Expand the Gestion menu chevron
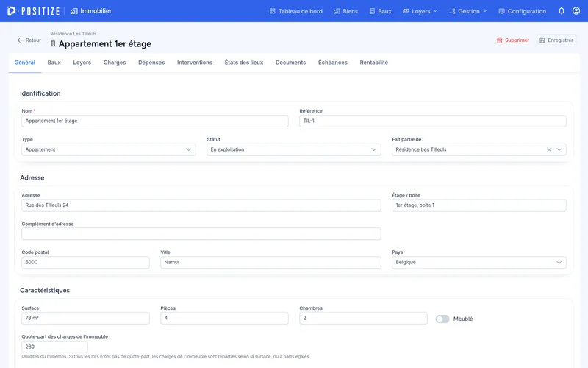 coord(485,11)
